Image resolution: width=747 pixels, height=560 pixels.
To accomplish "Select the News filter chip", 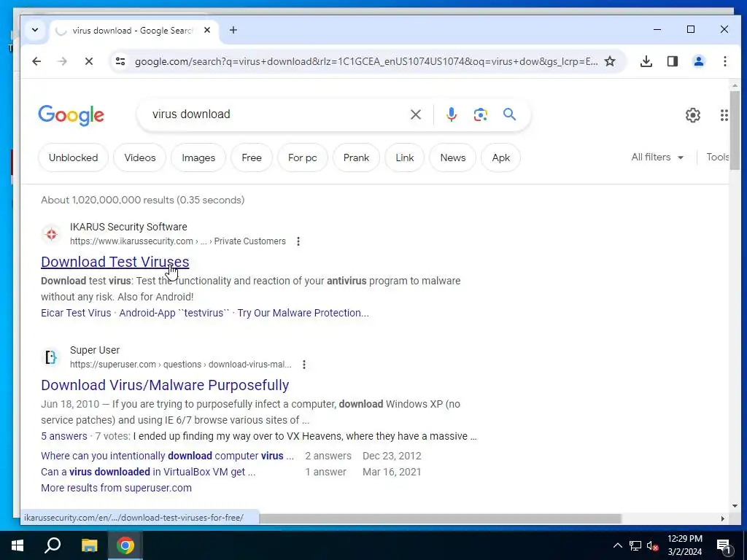I will pos(452,157).
